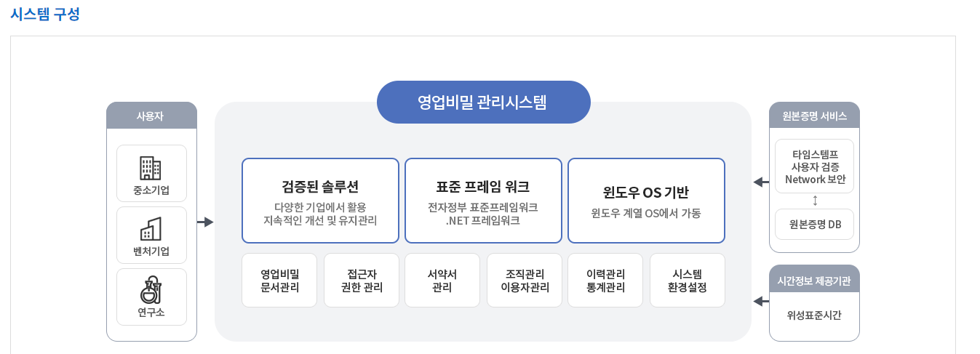Select the 검증된 솔루션 card
This screenshot has width=980, height=354.
(320, 201)
